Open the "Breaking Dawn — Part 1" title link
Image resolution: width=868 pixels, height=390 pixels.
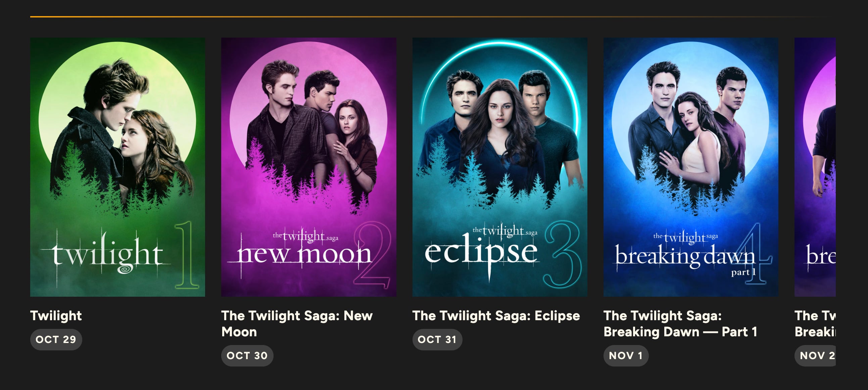(680, 324)
